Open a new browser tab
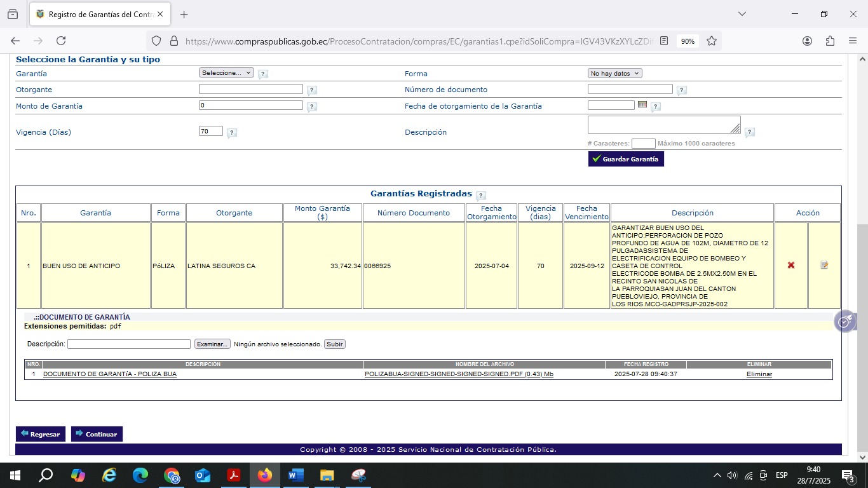The image size is (868, 488). (x=184, y=14)
